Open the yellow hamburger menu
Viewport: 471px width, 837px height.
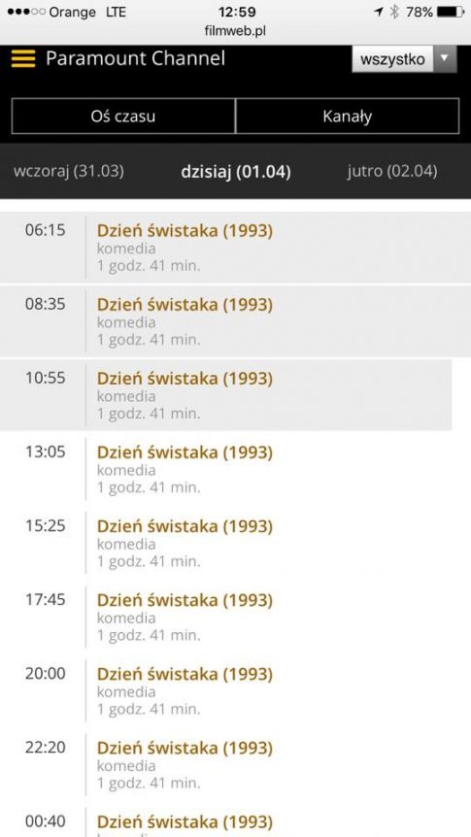[23, 59]
